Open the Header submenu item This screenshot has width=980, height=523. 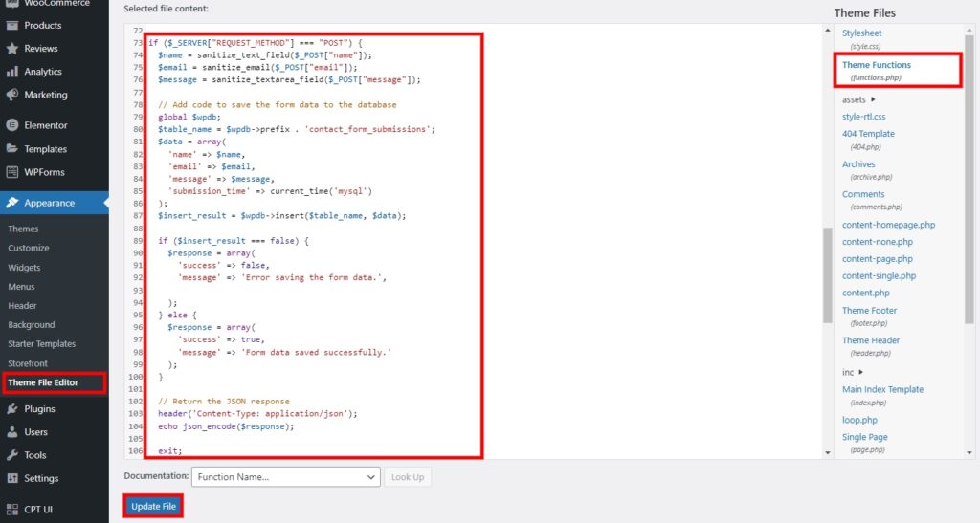point(23,306)
